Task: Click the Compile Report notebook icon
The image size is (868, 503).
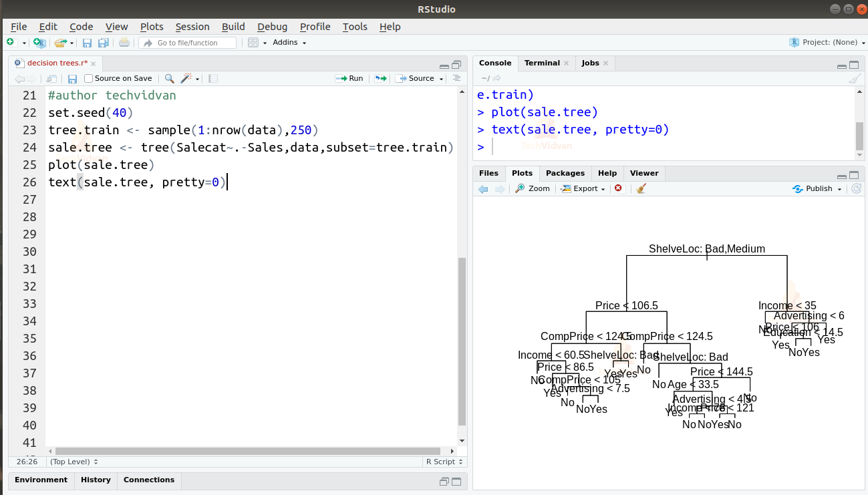Action: click(x=213, y=78)
